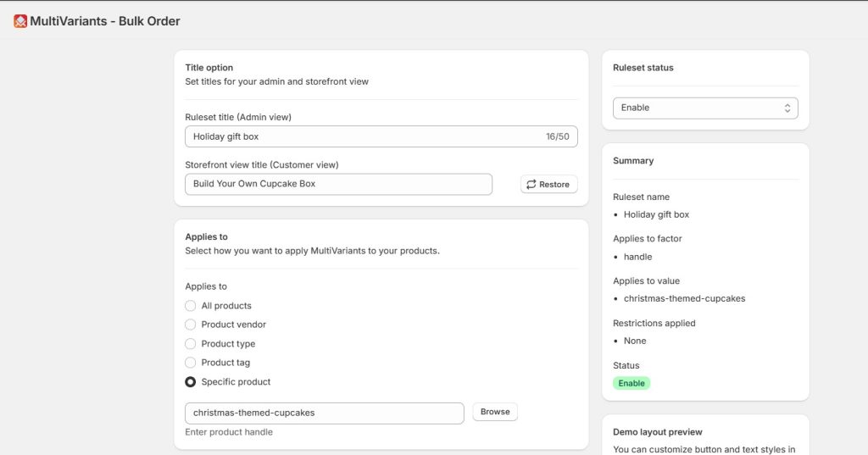This screenshot has height=455, width=868.
Task: Click the 'None' restrictions entry
Action: point(635,341)
